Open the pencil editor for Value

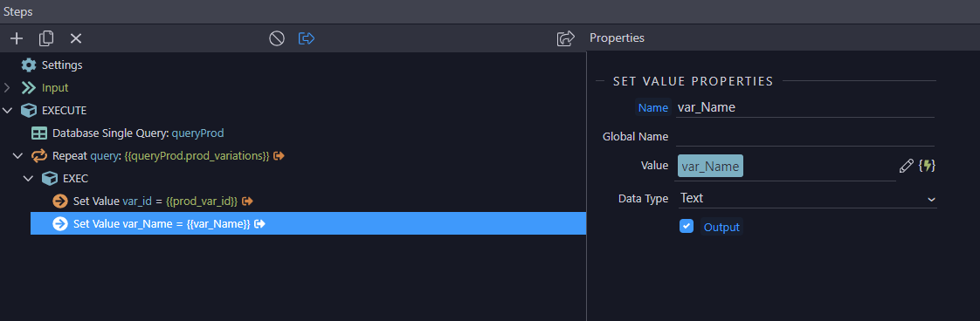point(907,166)
